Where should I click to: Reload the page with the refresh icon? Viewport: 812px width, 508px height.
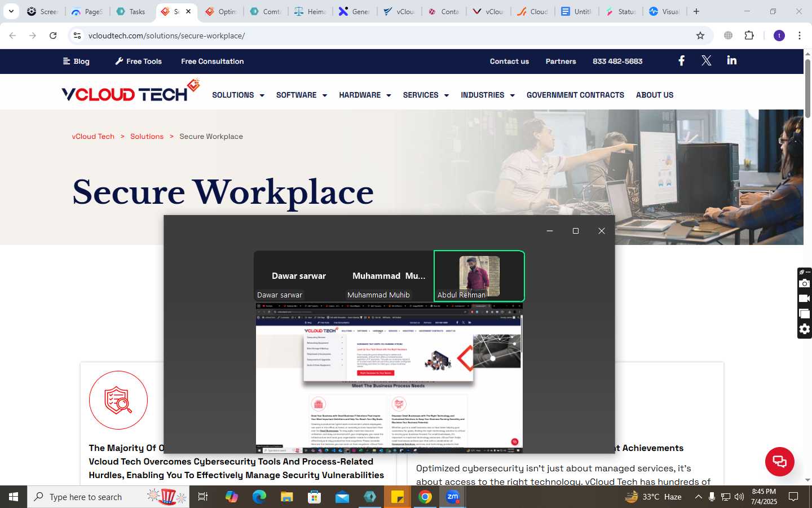[53, 36]
